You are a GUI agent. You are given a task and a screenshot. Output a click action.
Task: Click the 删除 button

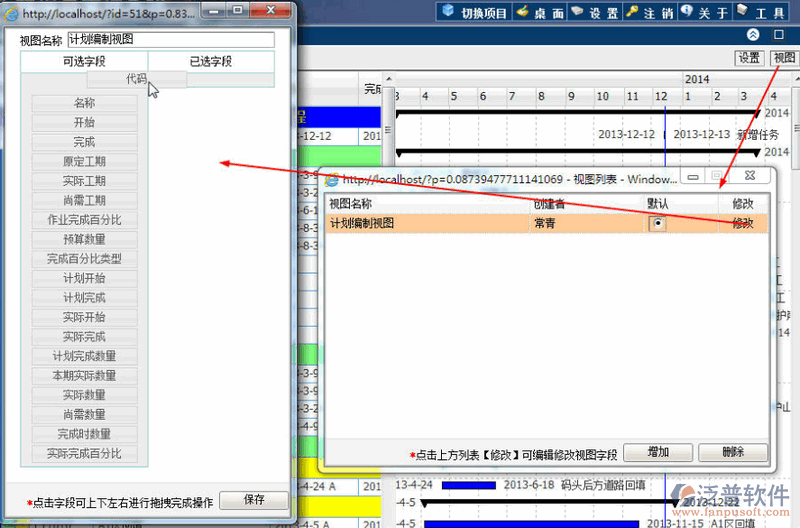tap(733, 452)
